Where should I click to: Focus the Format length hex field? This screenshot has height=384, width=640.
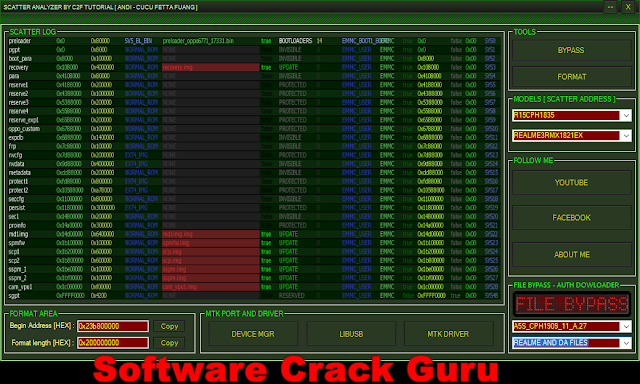(x=113, y=343)
